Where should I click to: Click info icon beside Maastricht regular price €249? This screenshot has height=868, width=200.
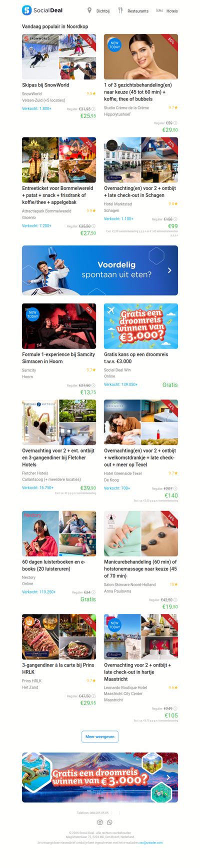175,708
